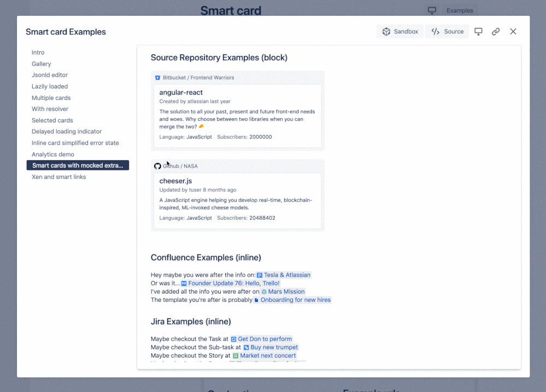Click the angular-react description paragraph
546x392 pixels.
237,119
